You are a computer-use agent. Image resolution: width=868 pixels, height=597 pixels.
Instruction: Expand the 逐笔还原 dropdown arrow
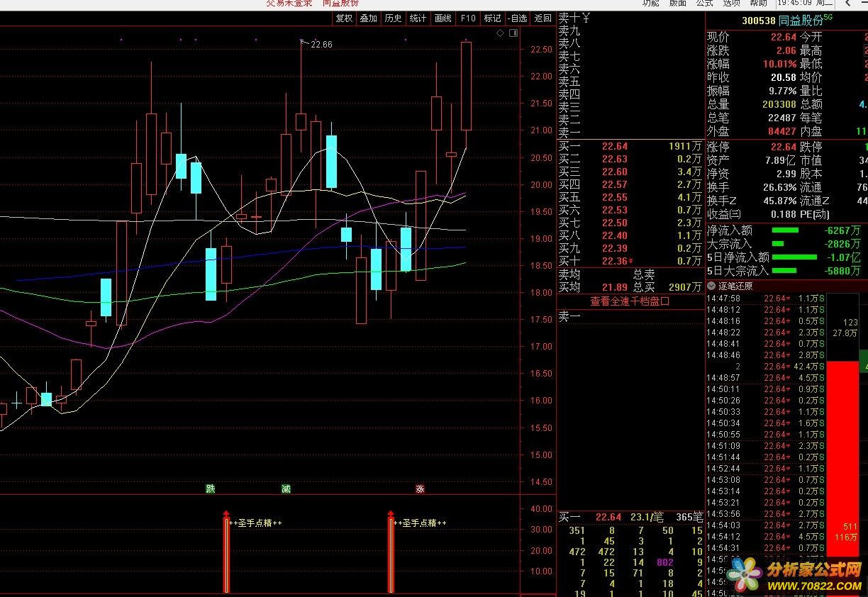click(712, 286)
